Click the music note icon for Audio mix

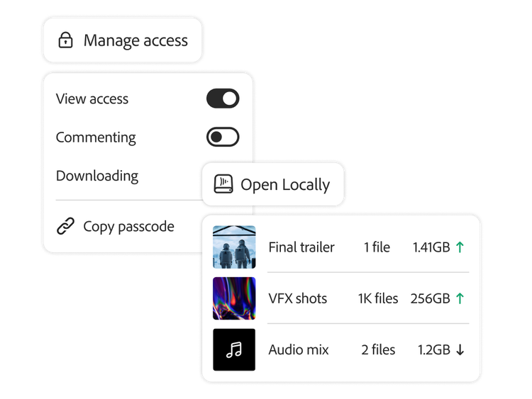click(234, 349)
